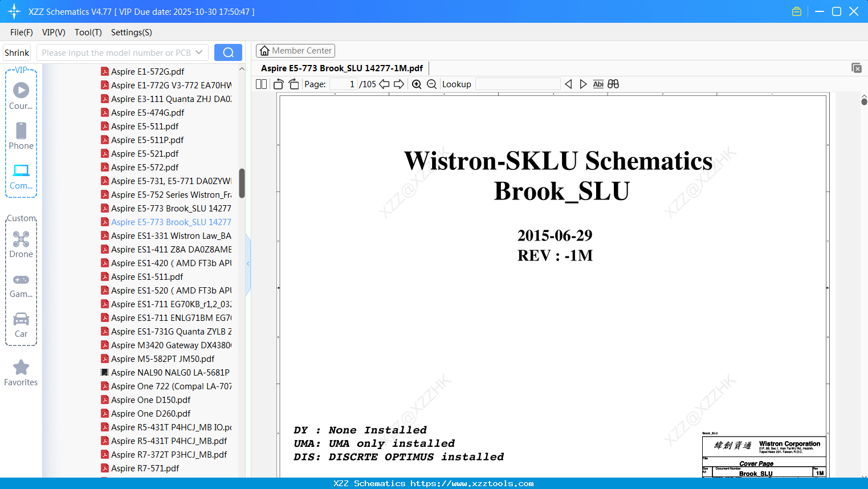Click the binoculars search icon
Image resolution: width=868 pixels, height=489 pixels.
point(613,84)
